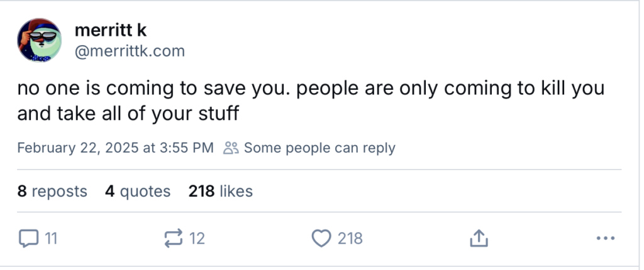Click the phrase 'people are only coming'
644x270 pixels.
(x=384, y=89)
